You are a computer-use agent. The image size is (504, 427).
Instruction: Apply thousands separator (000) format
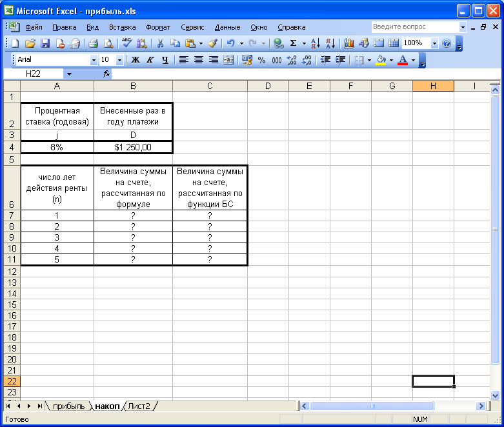(x=276, y=60)
